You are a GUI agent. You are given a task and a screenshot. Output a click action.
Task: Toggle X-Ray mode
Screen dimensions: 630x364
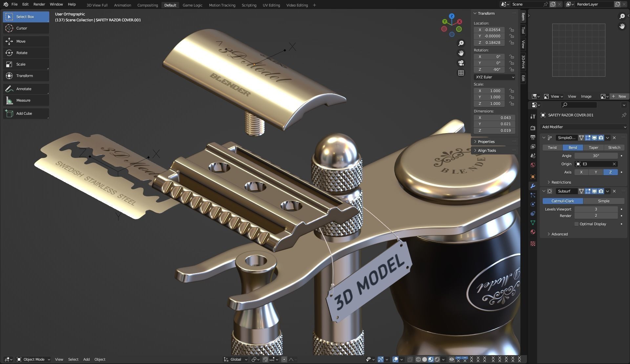point(410,359)
